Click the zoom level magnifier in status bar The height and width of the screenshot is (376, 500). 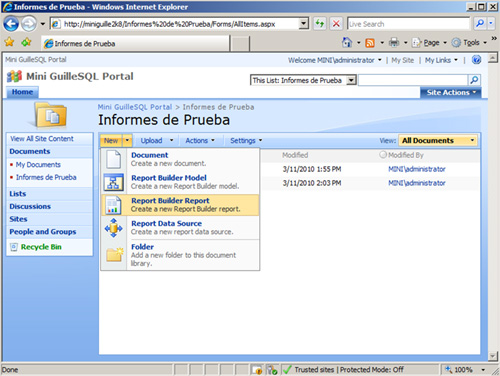pyautogui.click(x=449, y=369)
